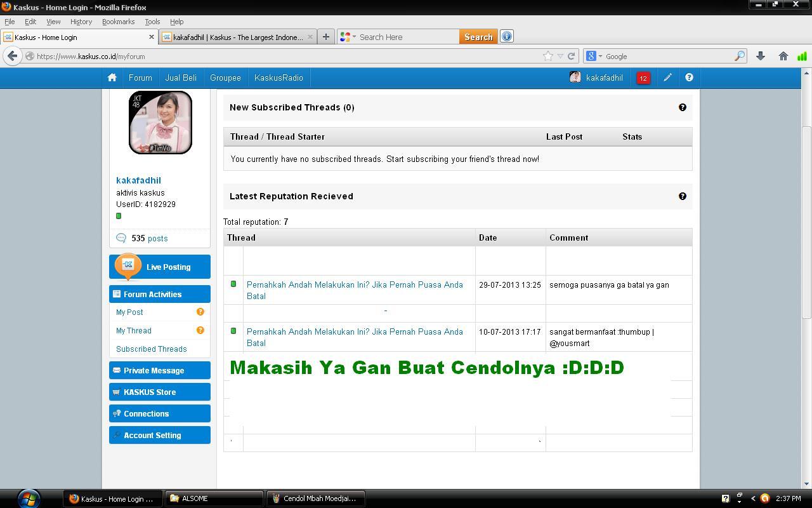Close the kakafadhil Kaskus tab
Image resolution: width=812 pixels, height=508 pixels.
[310, 37]
